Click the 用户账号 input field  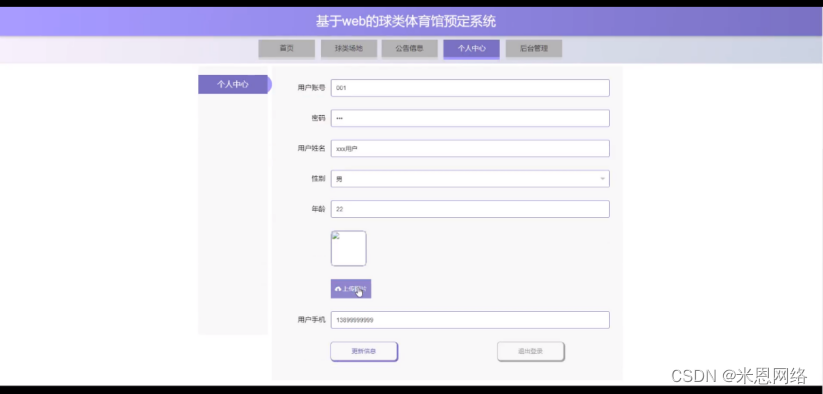pos(470,88)
